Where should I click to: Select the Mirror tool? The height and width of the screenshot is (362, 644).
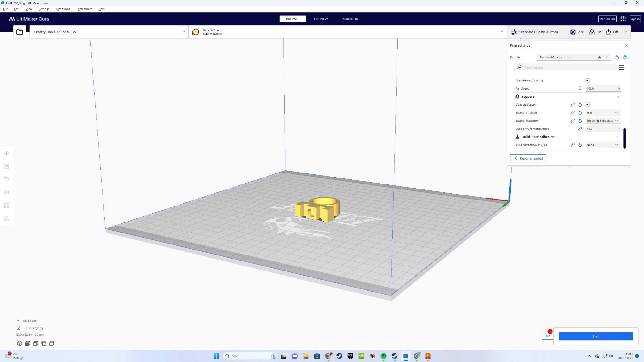[6, 192]
